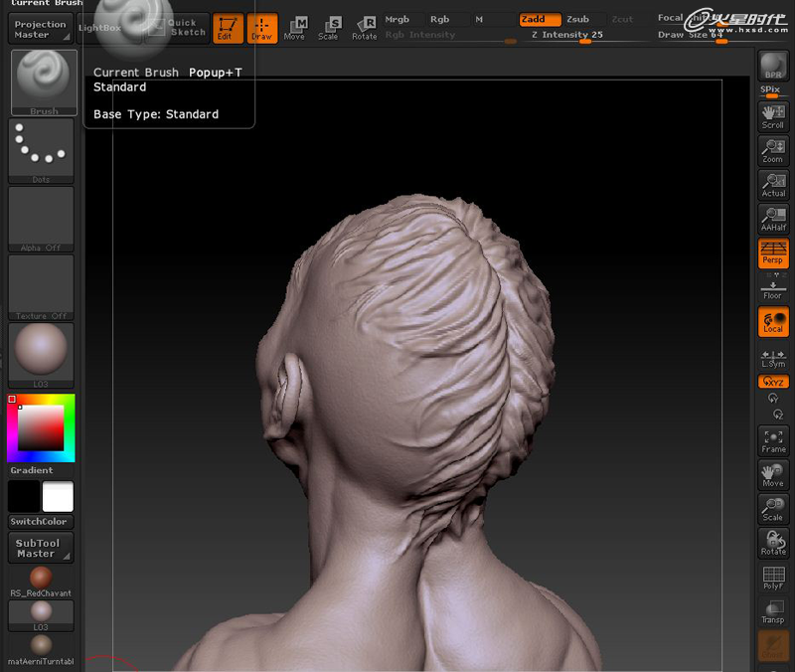Select the Scale transform icon in top toolbar
The image size is (795, 672).
330,29
